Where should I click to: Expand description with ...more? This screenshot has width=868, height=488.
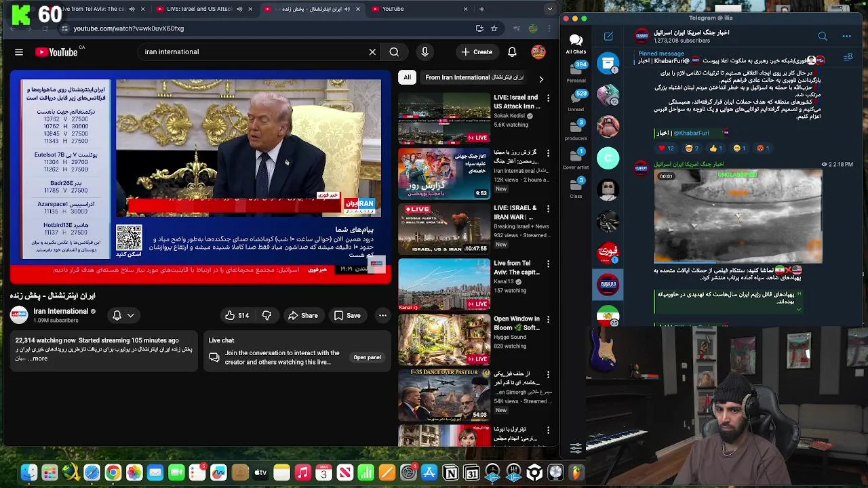point(39,358)
